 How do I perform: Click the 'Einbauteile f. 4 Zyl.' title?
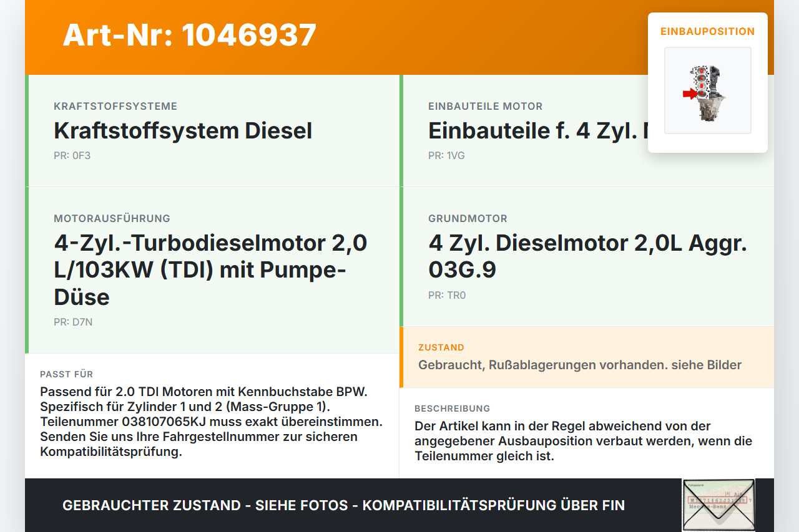[x=538, y=130]
